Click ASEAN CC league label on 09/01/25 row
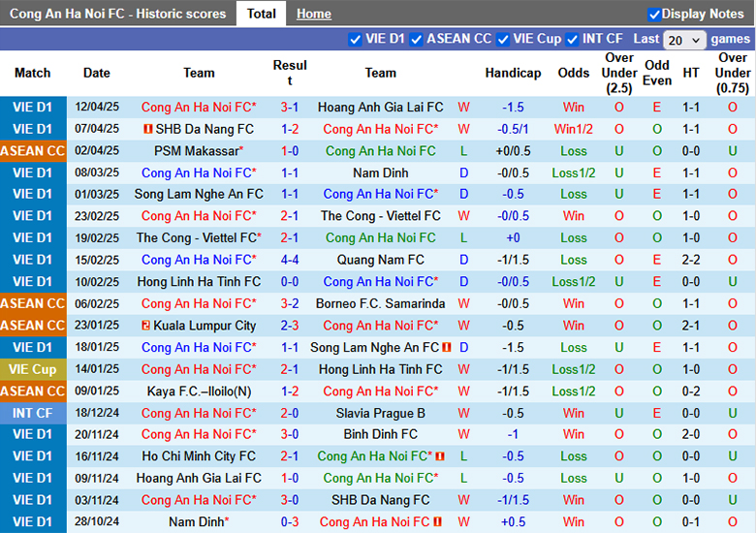The width and height of the screenshot is (756, 533). pyautogui.click(x=33, y=392)
